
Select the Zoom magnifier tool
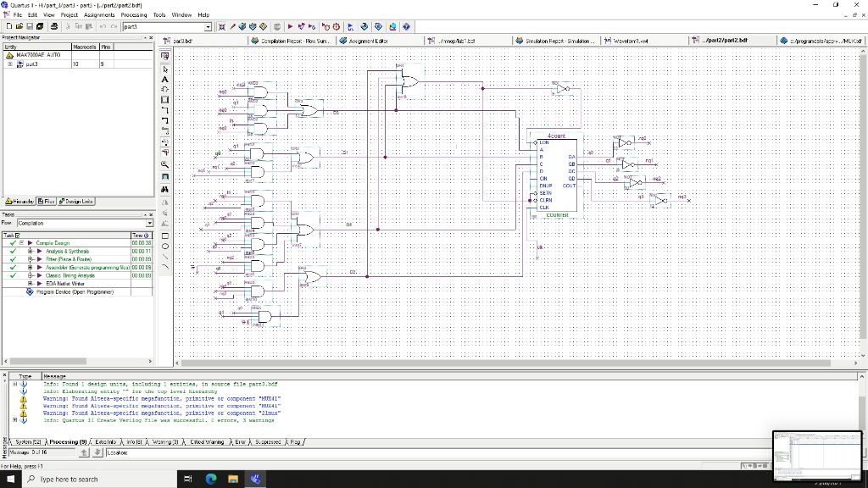click(x=165, y=165)
